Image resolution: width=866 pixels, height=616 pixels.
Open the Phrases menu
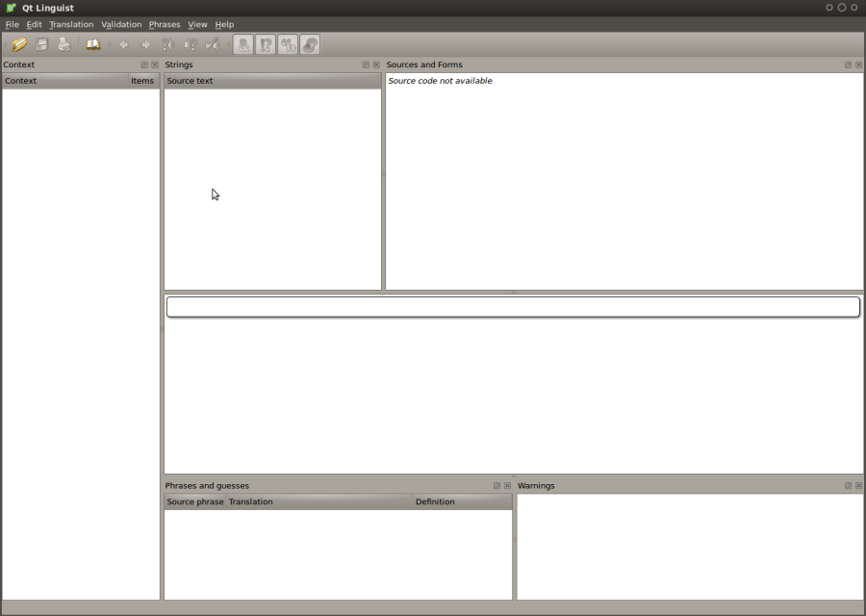165,24
